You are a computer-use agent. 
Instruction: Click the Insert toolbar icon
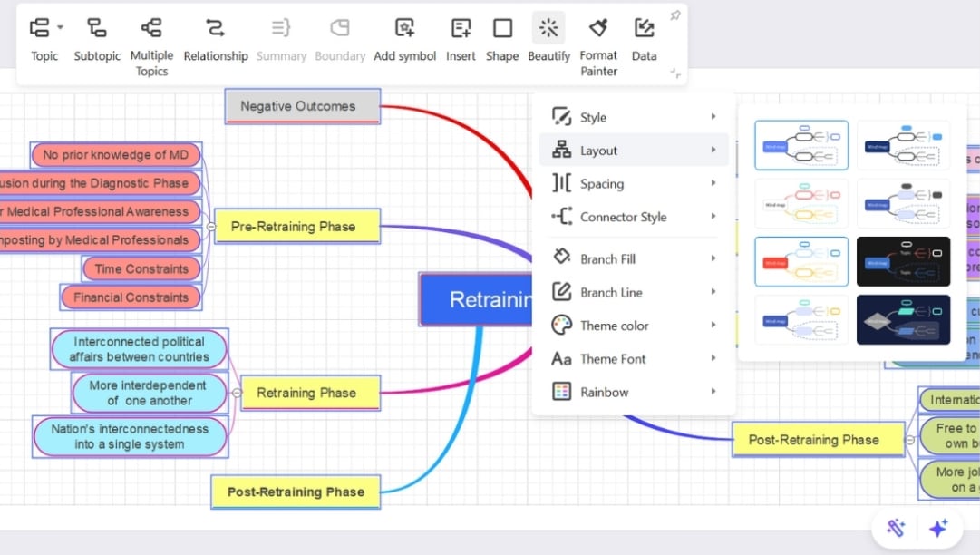461,27
